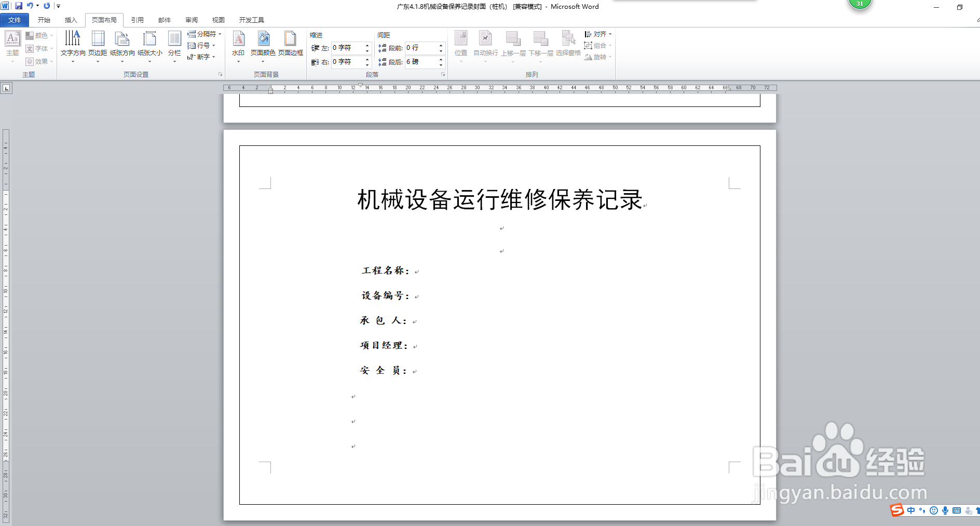Switch to the 审阅 (Review) ribbon tab
This screenshot has width=980, height=526.
point(192,20)
